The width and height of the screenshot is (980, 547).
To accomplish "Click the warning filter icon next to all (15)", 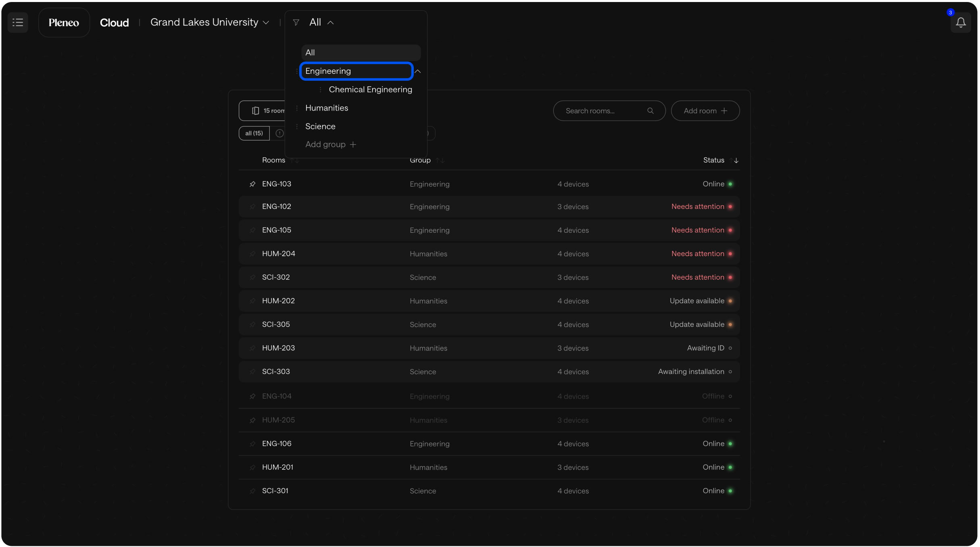I will [x=279, y=134].
